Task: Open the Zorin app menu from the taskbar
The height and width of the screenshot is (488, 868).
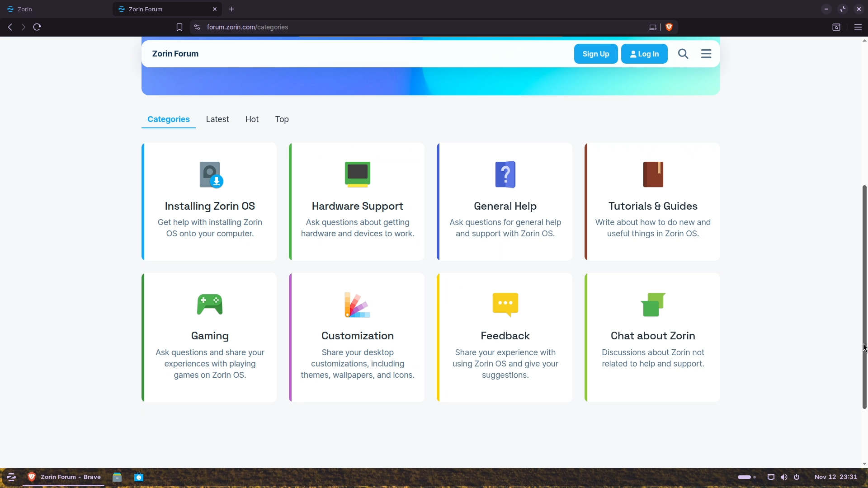Action: [x=11, y=477]
